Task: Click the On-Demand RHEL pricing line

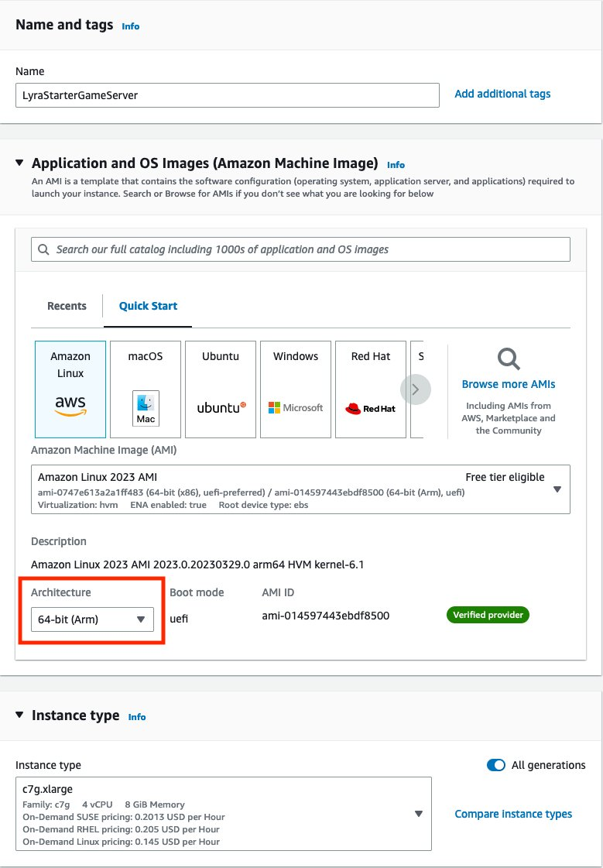Action: [x=122, y=829]
